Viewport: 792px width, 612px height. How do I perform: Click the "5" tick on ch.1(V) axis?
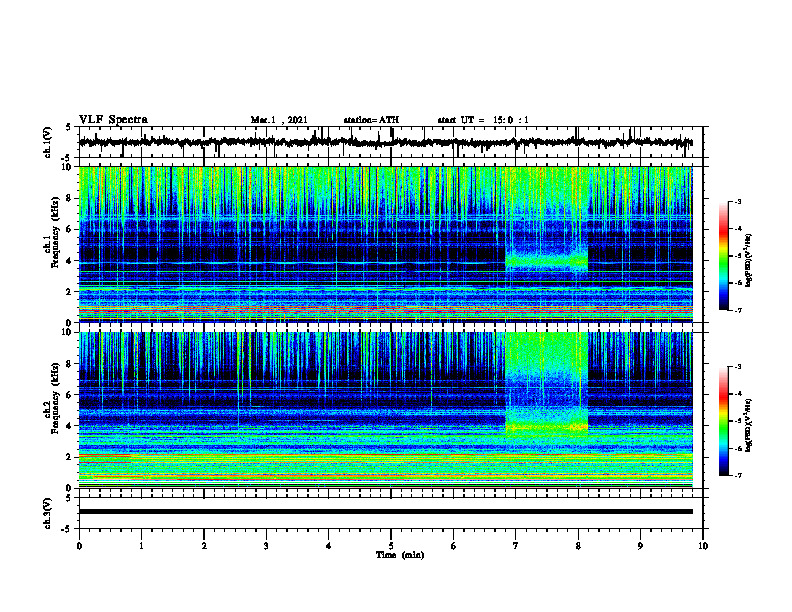click(x=69, y=127)
